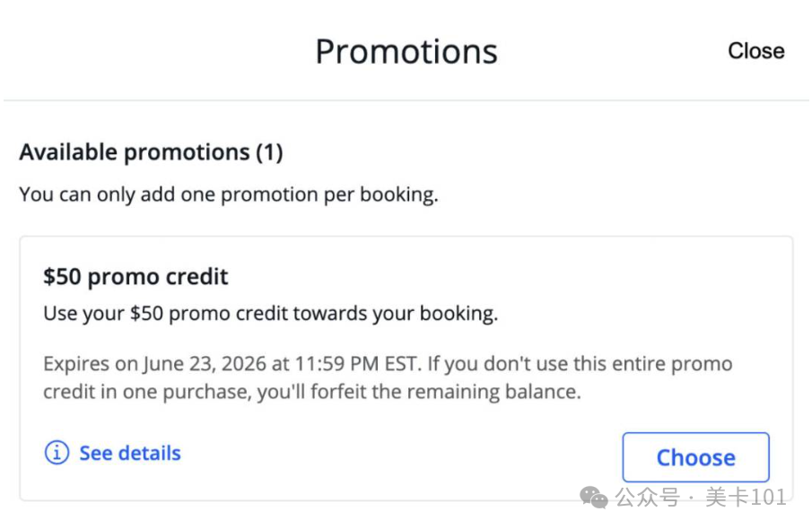Click the (1) promotions count

click(x=269, y=152)
